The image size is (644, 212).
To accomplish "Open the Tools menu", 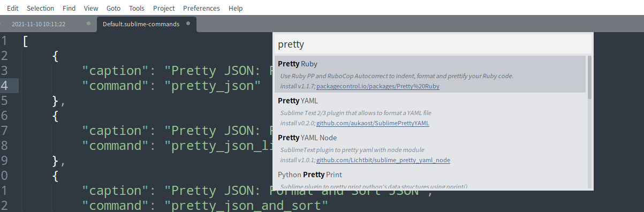I will coord(137,8).
